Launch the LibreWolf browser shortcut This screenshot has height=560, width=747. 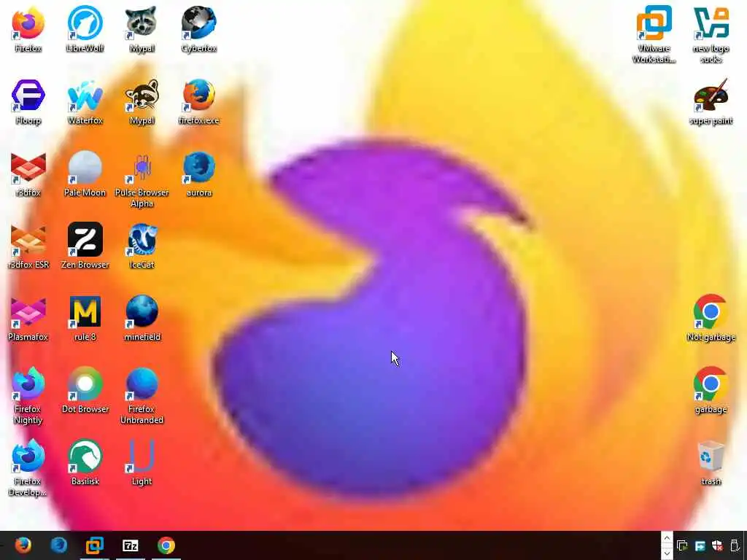(x=85, y=29)
